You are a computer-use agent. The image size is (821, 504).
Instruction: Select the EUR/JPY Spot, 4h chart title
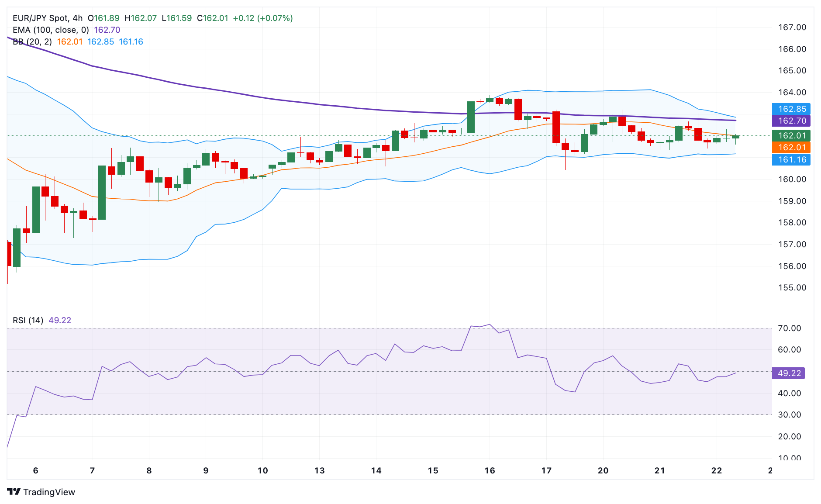tap(48, 18)
